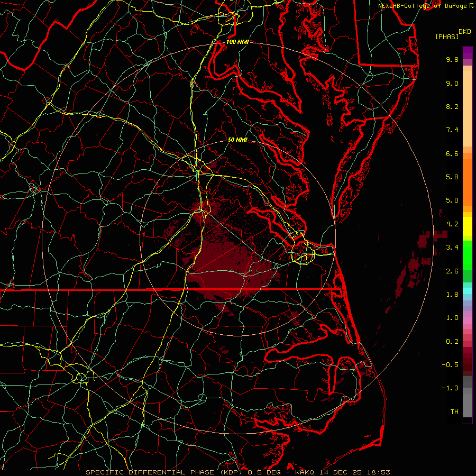Select the 5.8 scale value
476x476 pixels.
(452, 177)
